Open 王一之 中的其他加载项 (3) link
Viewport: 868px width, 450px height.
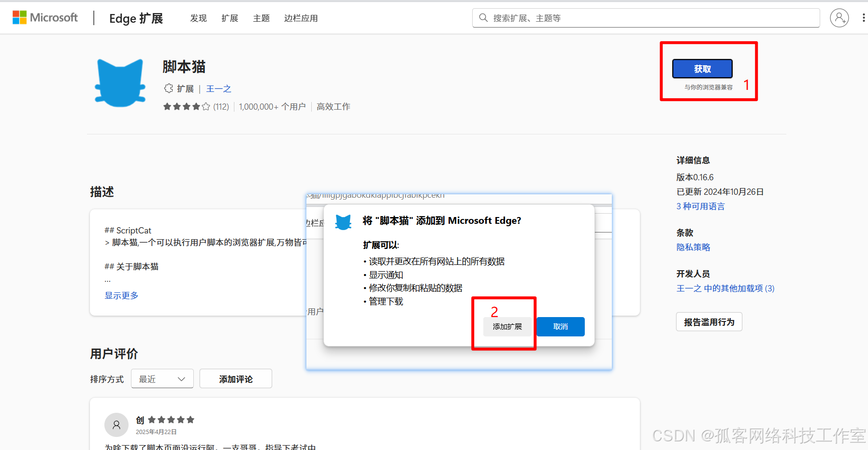tap(725, 288)
